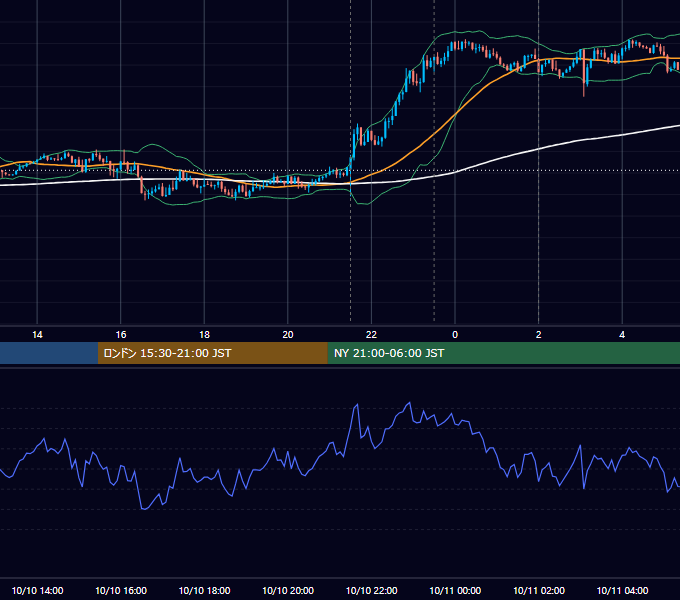Click the 10/11 02:00 date label
This screenshot has width=680, height=600.
[x=539, y=590]
